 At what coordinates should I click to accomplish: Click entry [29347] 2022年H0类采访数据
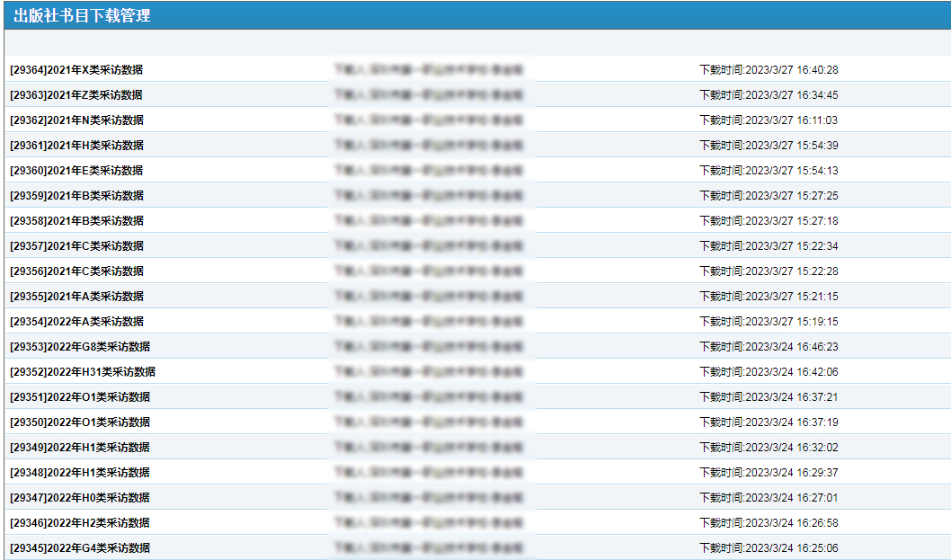80,498
